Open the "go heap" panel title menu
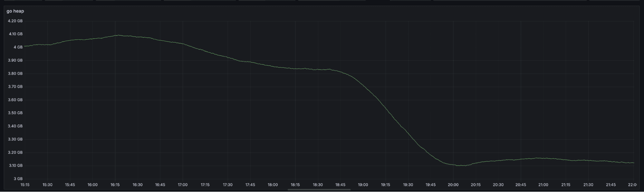 pos(15,11)
